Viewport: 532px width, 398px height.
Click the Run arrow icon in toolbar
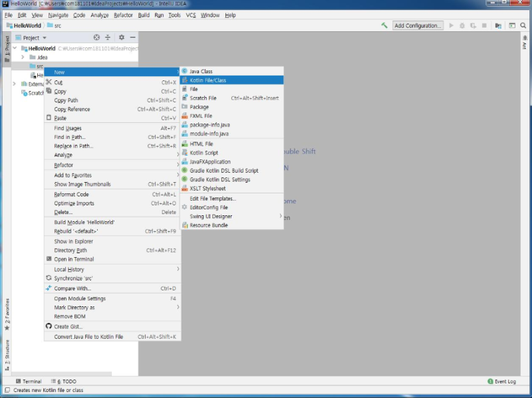point(452,25)
